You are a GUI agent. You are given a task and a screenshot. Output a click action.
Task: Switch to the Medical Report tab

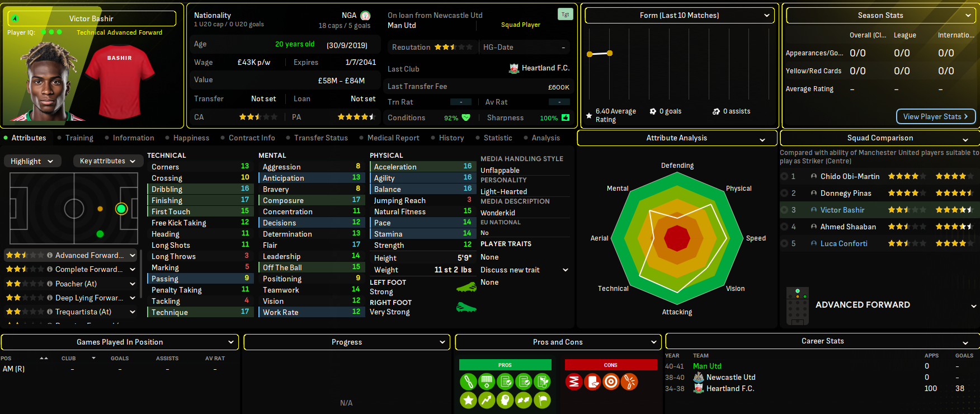point(393,138)
